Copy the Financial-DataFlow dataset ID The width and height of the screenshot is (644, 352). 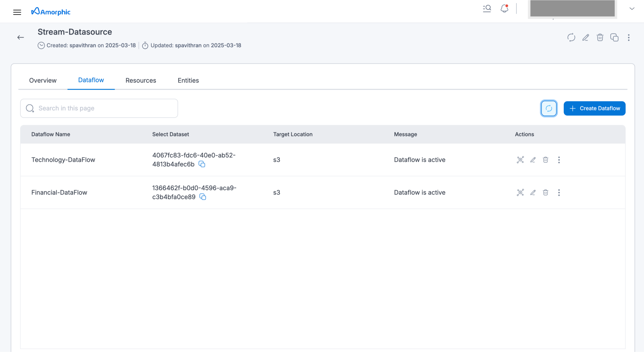[x=203, y=197]
